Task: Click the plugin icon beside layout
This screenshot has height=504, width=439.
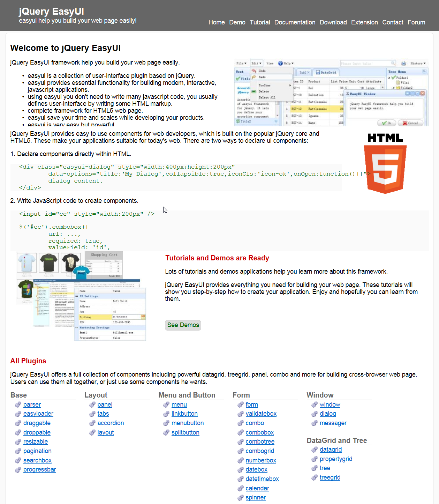Action: 92,433
